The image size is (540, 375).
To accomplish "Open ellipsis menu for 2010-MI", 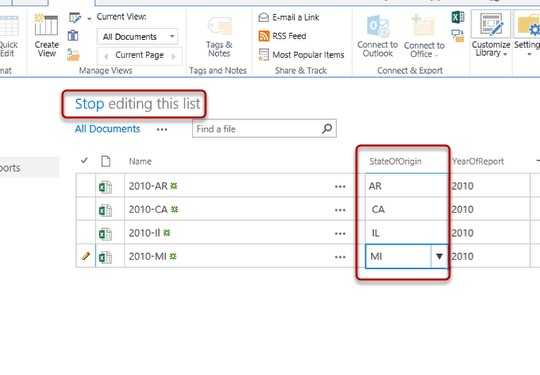I will pos(340,257).
